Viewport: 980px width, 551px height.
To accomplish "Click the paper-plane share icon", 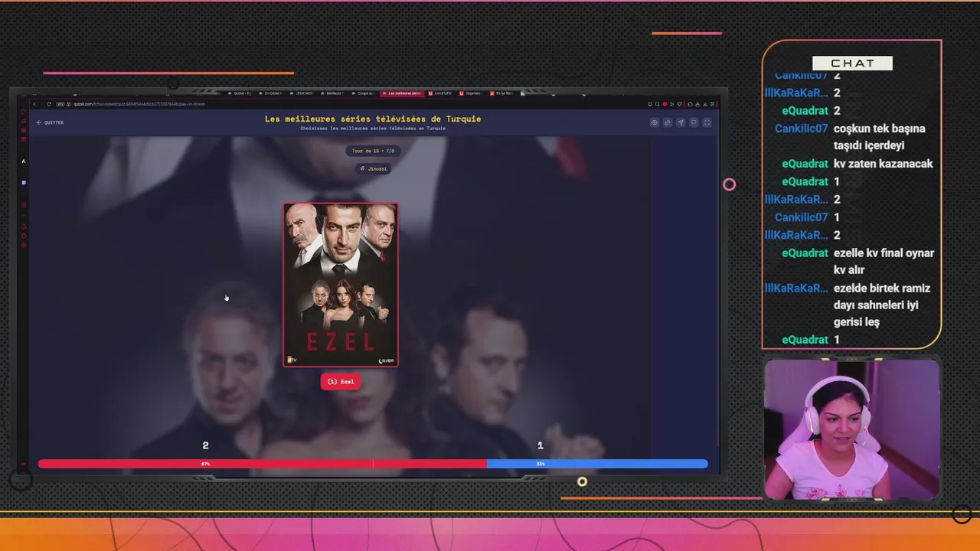I will 681,122.
